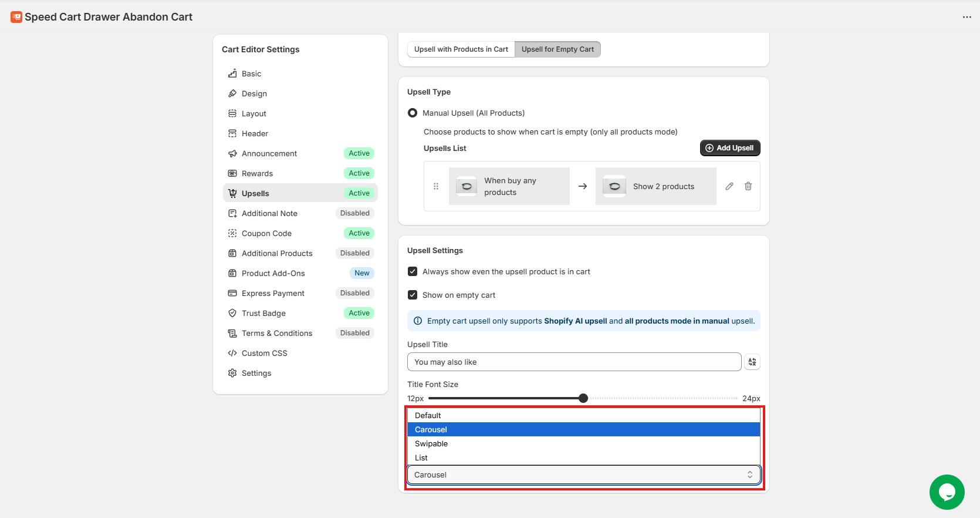Viewport: 980px width, 518px height.
Task: Click the drag handle on the upsell row
Action: (x=436, y=186)
